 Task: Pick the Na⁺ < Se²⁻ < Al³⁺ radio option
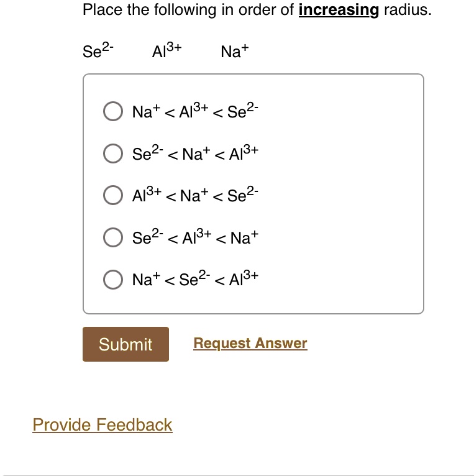click(113, 279)
